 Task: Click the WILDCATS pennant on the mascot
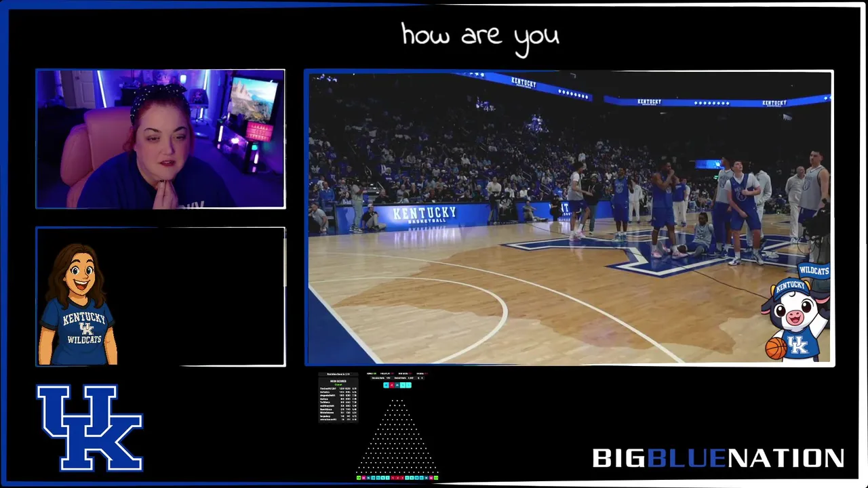click(813, 271)
